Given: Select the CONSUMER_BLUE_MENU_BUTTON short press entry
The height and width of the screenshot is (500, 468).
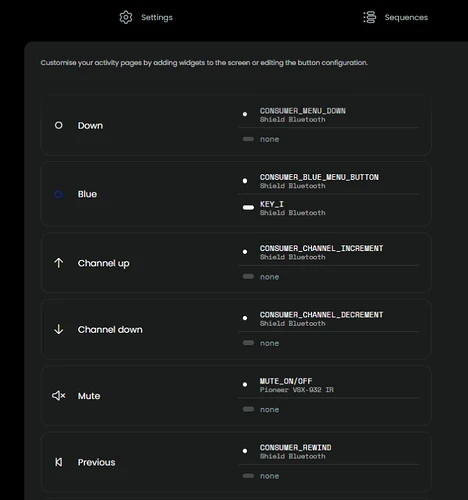Looking at the screenshot, I should tap(328, 181).
